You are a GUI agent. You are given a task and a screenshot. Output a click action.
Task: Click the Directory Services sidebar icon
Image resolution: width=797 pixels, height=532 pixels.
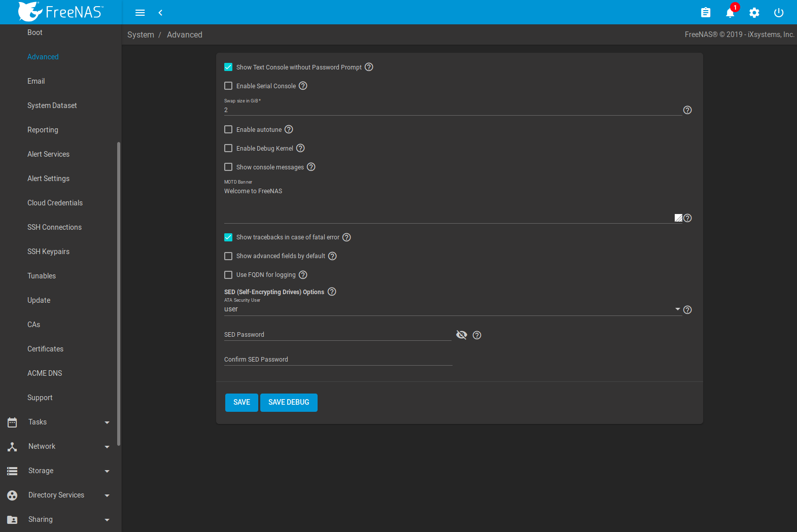[12, 495]
